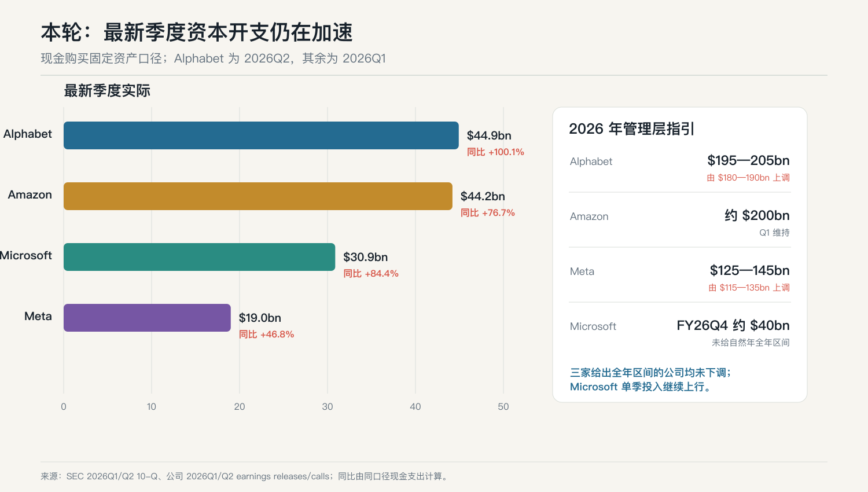Click the $125—145bn guidance figure
Image resolution: width=868 pixels, height=492 pixels.
coord(750,270)
